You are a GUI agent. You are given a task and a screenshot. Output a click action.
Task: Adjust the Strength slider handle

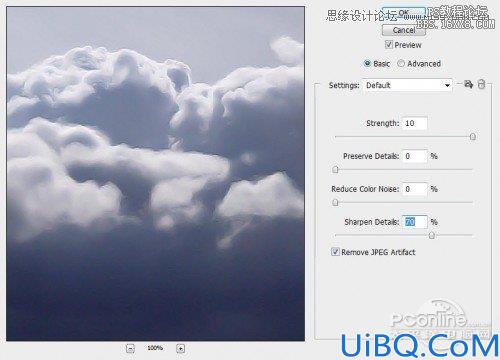click(473, 137)
